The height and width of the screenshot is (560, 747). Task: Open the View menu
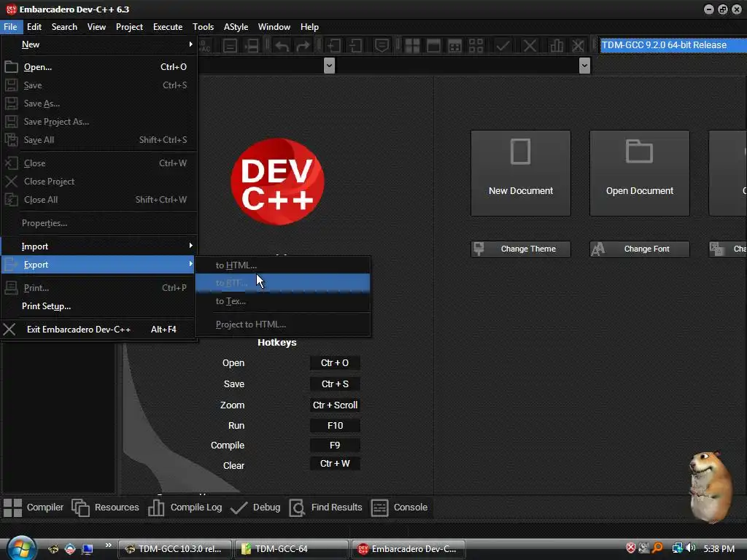pos(96,27)
